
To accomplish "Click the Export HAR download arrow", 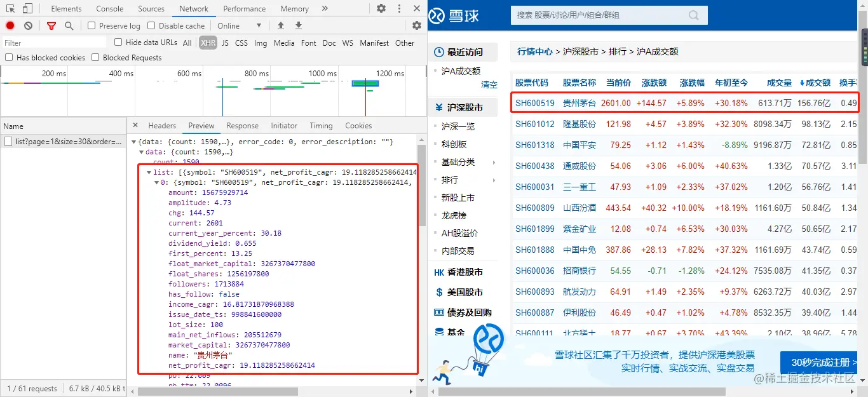I will click(299, 25).
